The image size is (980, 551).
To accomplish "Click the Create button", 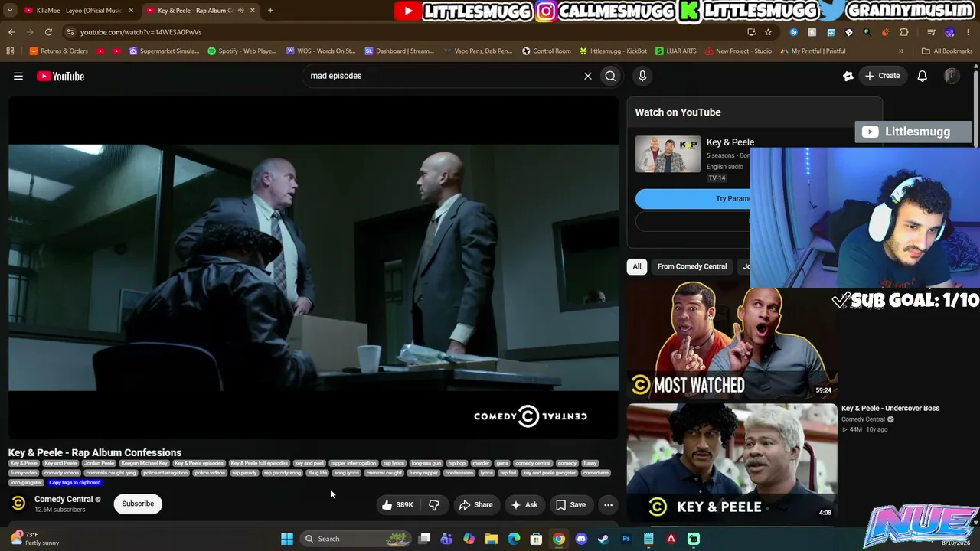I will point(882,76).
